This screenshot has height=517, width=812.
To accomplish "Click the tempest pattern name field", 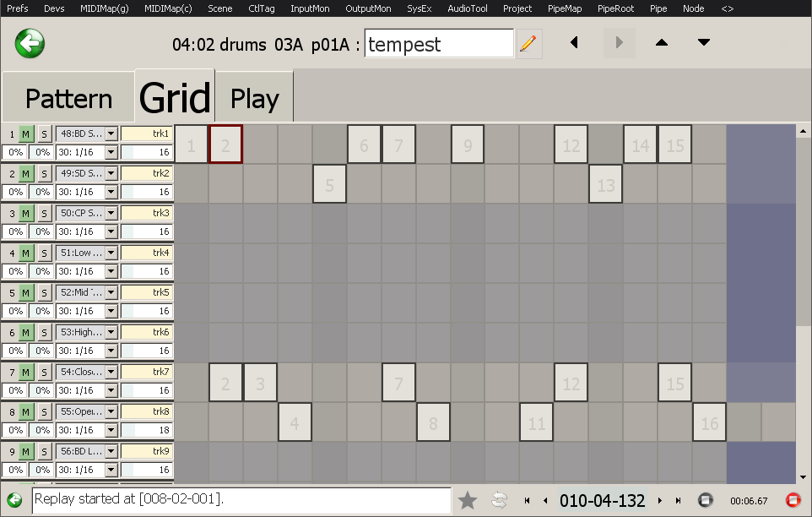I will coord(439,44).
